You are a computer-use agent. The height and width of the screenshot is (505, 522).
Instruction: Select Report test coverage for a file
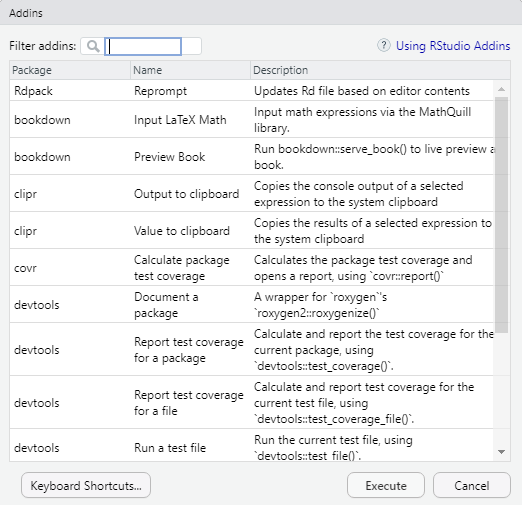pyautogui.click(x=189, y=403)
